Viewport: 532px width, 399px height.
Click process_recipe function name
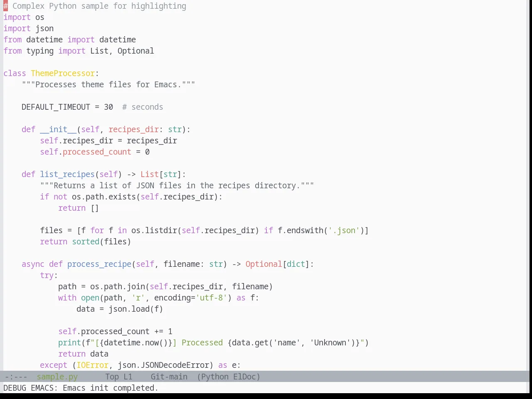pos(99,264)
